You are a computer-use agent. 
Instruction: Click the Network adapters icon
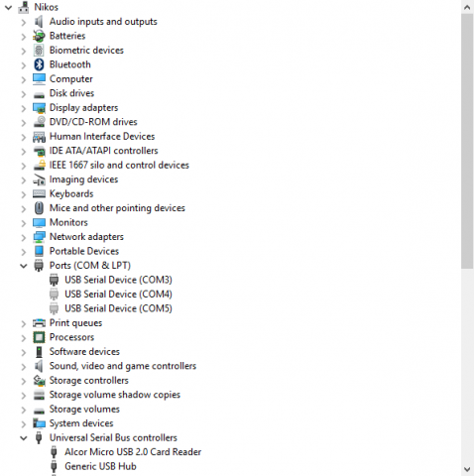(39, 237)
